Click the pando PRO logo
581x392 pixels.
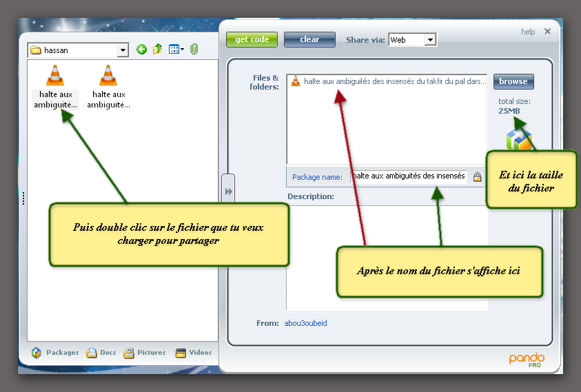pos(527,360)
